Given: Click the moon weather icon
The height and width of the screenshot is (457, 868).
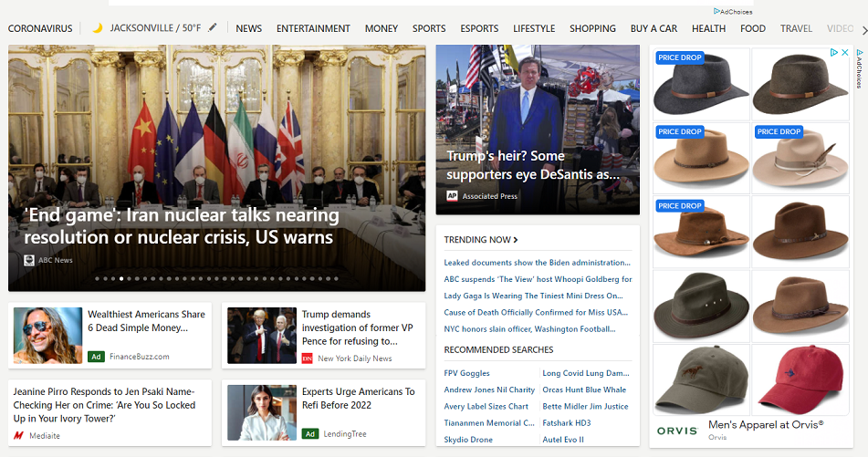Looking at the screenshot, I should click(97, 27).
